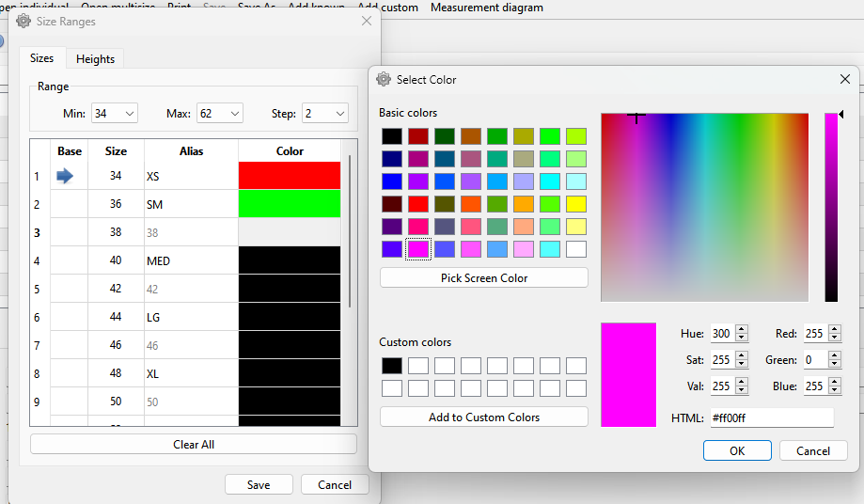Select the white basic color swatch
Viewport: 864px width, 504px height.
pos(576,249)
